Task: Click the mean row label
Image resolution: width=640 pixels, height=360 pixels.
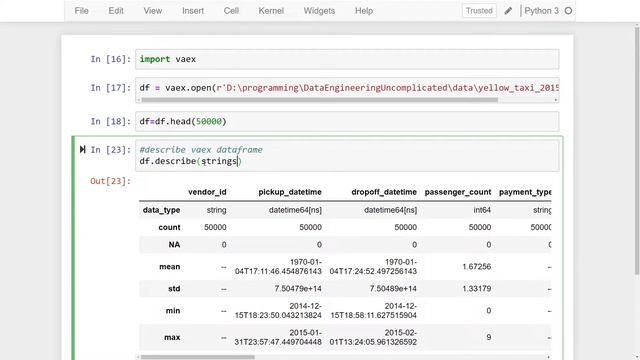Action: click(169, 267)
